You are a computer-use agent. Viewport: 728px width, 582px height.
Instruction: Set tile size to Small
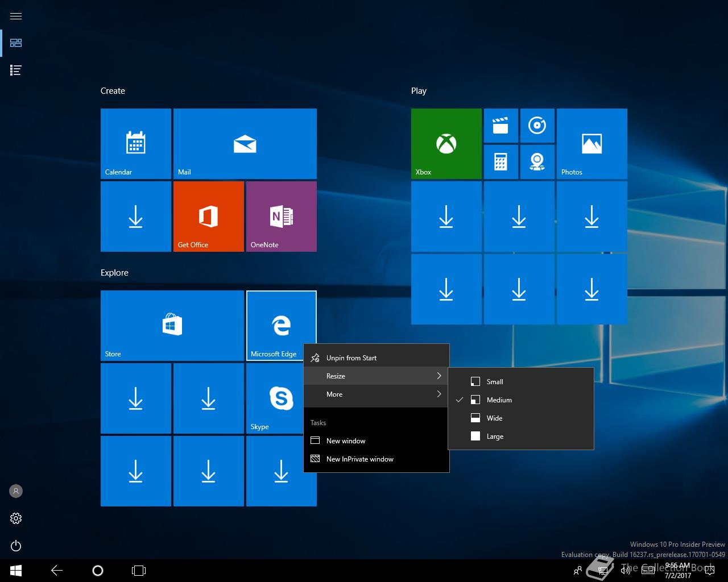pos(521,382)
